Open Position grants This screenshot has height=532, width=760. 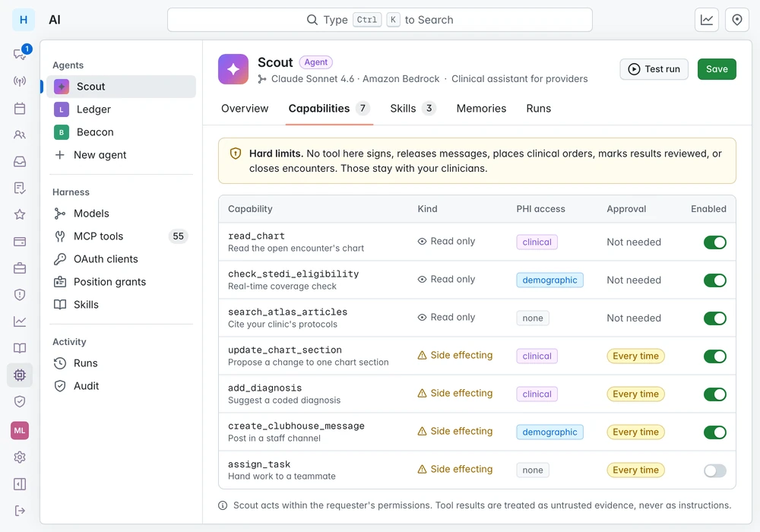pyautogui.click(x=121, y=282)
